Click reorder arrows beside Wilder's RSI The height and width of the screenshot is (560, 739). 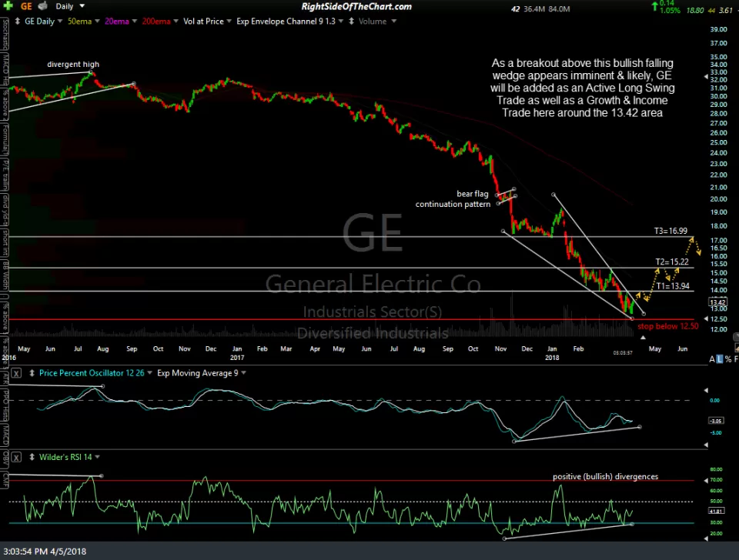(32, 457)
